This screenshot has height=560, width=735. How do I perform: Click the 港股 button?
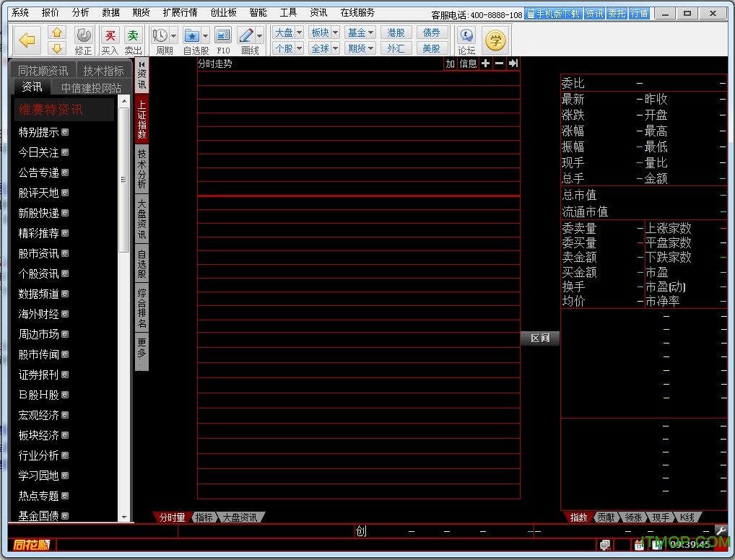click(396, 32)
